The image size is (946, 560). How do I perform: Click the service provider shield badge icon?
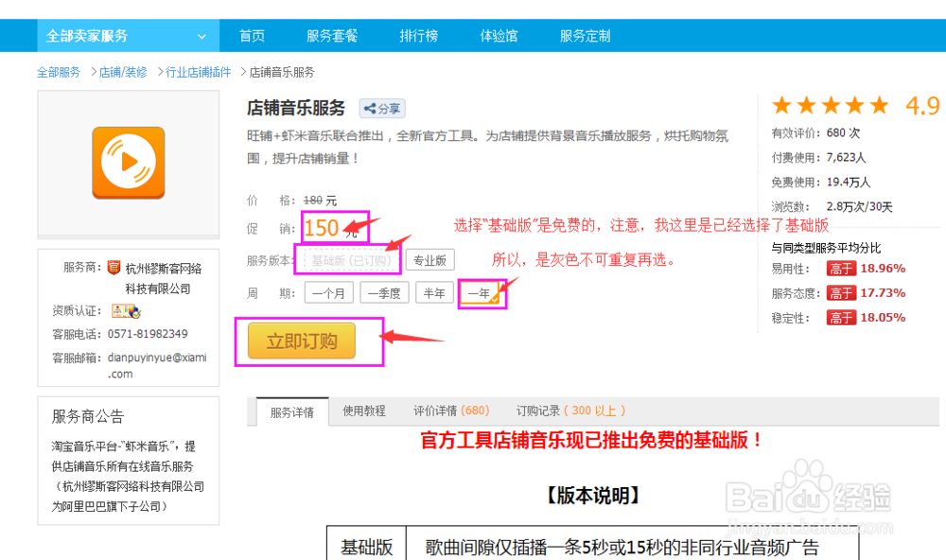[114, 268]
